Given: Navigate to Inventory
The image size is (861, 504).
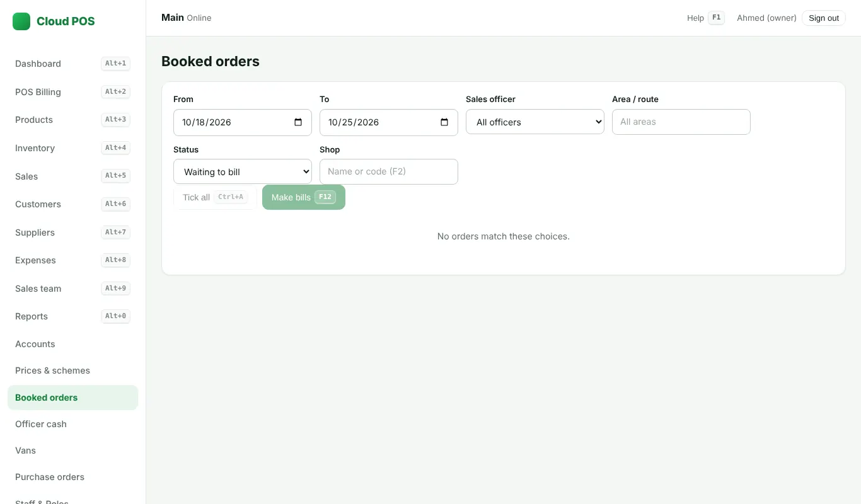Looking at the screenshot, I should click(x=72, y=148).
